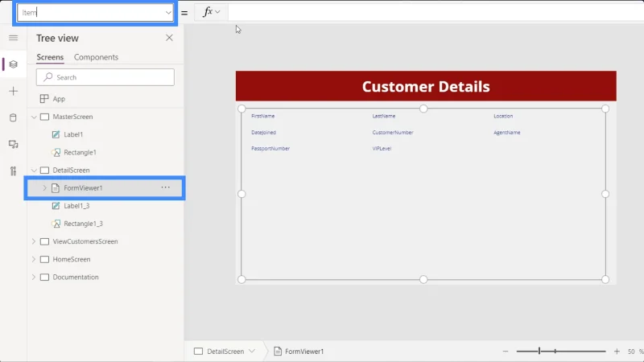Open the Data cylinder icon in sidebar
644x362 pixels.
pyautogui.click(x=13, y=117)
